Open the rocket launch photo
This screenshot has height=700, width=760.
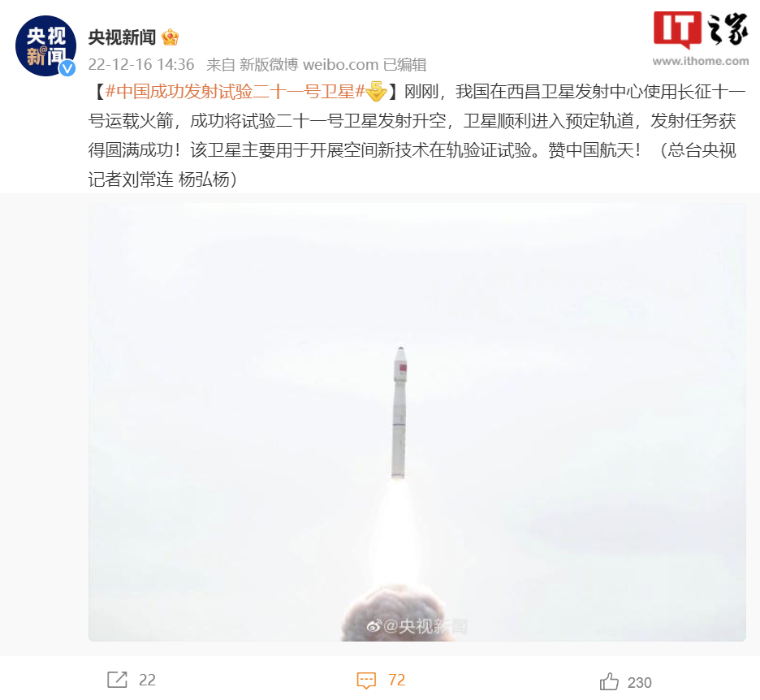point(417,422)
